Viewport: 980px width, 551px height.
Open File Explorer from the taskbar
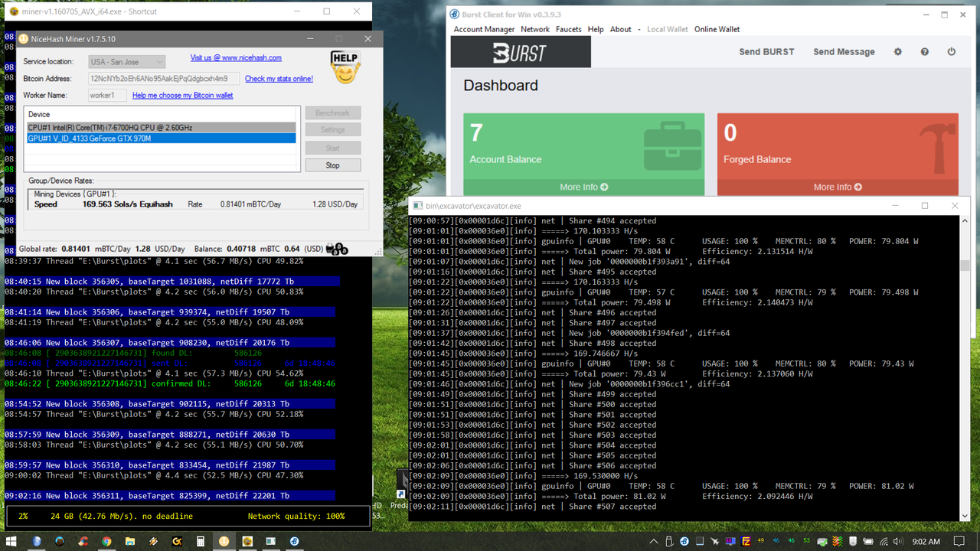130,541
